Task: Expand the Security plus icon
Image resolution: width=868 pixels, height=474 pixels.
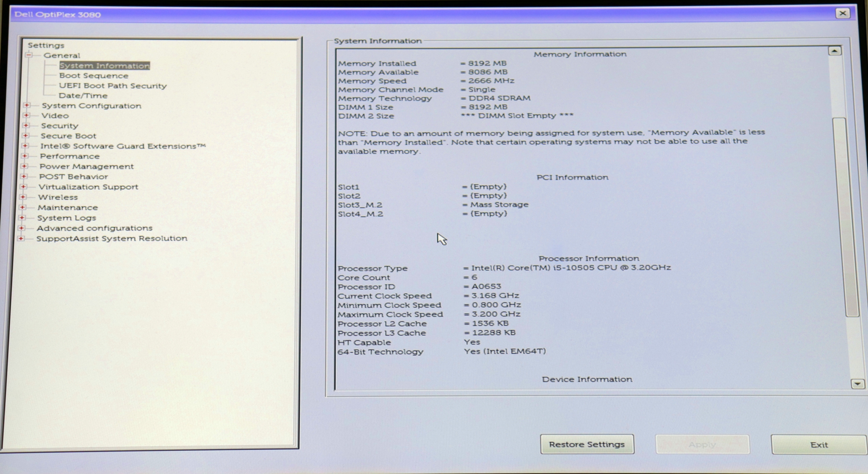Action: [x=26, y=125]
